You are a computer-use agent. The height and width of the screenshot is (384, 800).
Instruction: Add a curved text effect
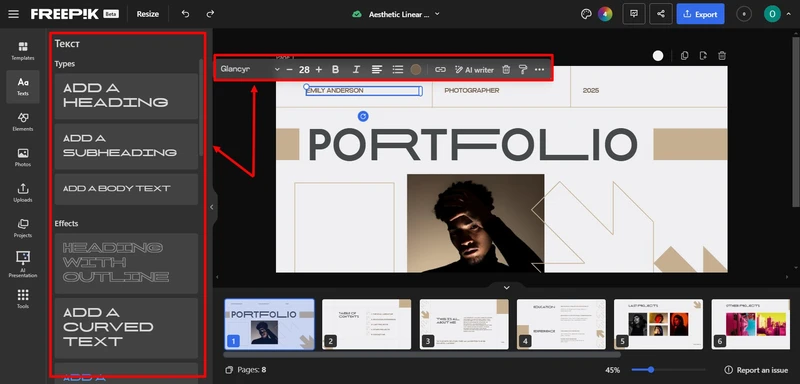(x=126, y=327)
